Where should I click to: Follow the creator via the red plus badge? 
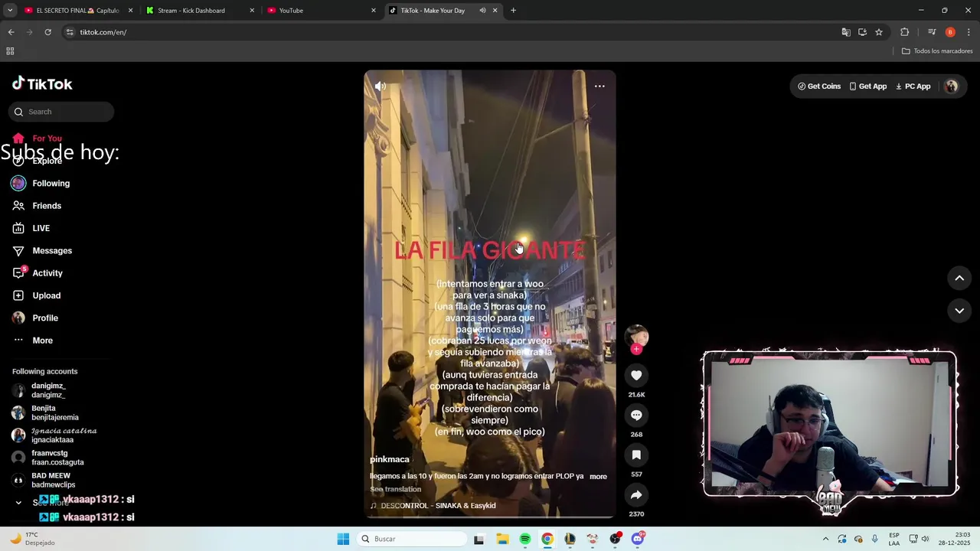point(636,349)
